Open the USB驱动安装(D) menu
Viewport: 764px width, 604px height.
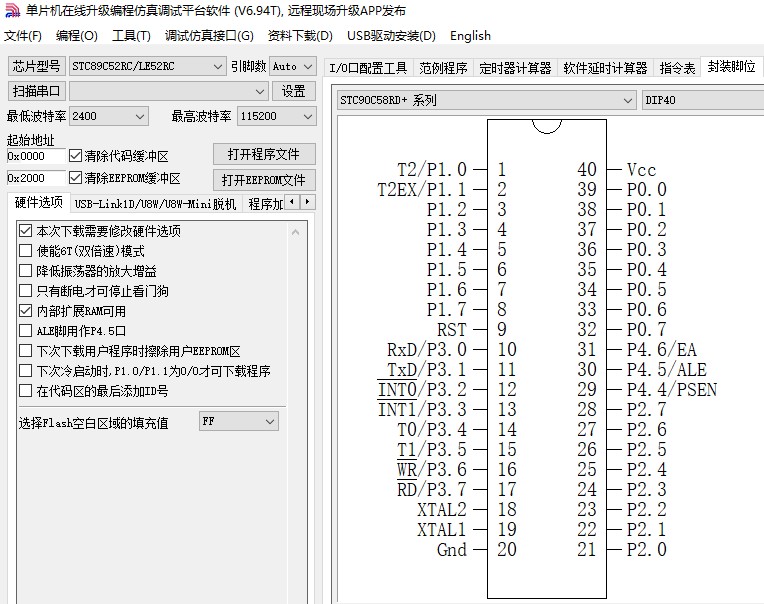coord(391,36)
